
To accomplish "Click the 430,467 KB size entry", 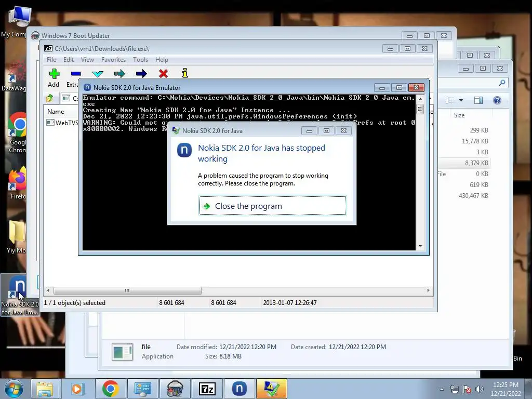I will coord(473,196).
